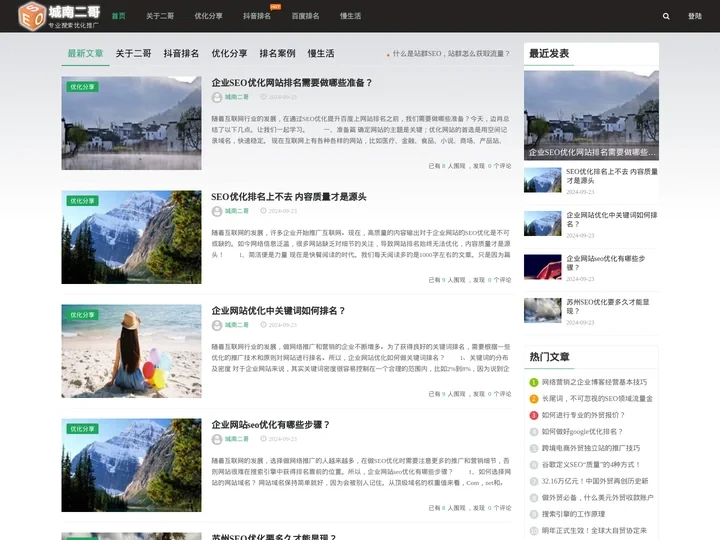Click the clock date icon under first article
The image size is (720, 540).
263,97
